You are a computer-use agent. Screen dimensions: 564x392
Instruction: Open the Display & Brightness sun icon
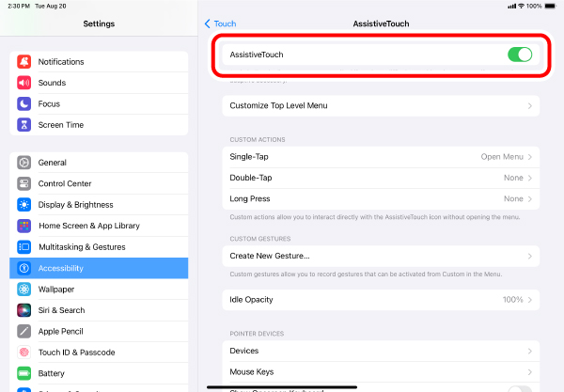point(24,205)
